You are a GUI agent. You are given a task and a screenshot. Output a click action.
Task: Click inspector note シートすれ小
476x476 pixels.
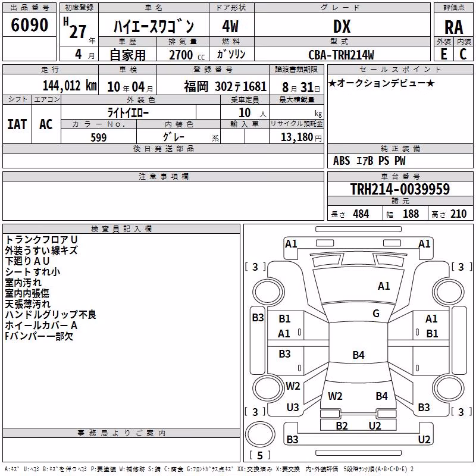pos(33,271)
